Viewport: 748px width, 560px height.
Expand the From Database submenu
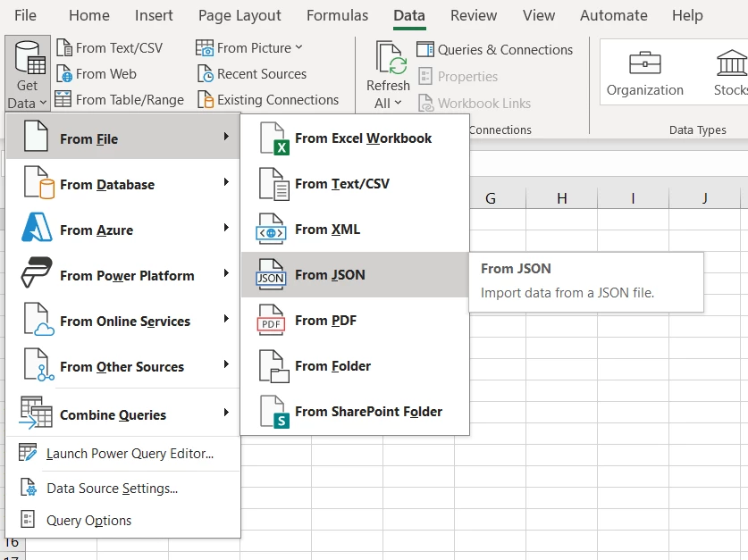pos(122,185)
